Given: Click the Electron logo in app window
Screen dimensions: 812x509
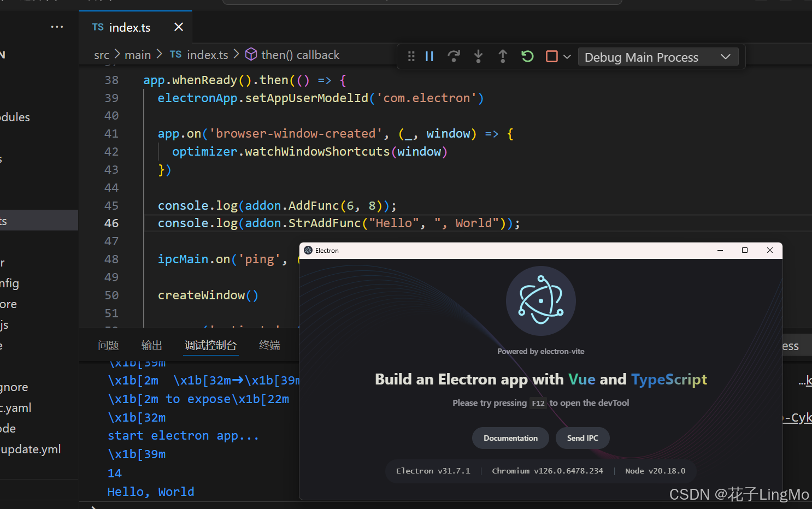Looking at the screenshot, I should [x=541, y=301].
